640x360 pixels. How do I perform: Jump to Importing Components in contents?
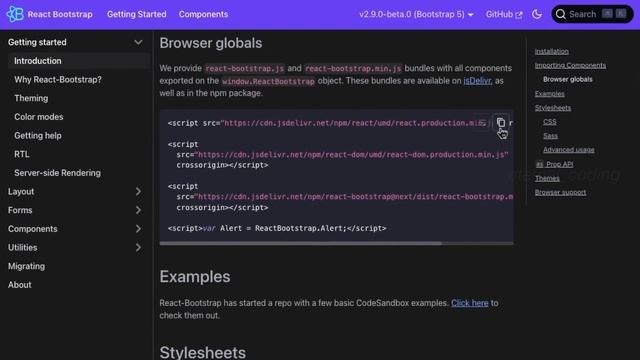pos(570,65)
